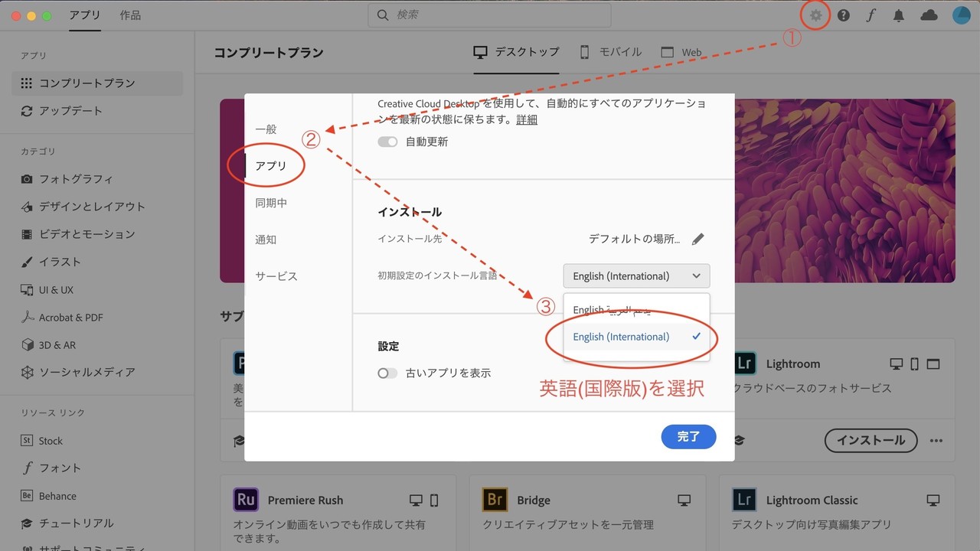Select アプリ in preferences sidebar
The height and width of the screenshot is (551, 980).
(x=271, y=166)
